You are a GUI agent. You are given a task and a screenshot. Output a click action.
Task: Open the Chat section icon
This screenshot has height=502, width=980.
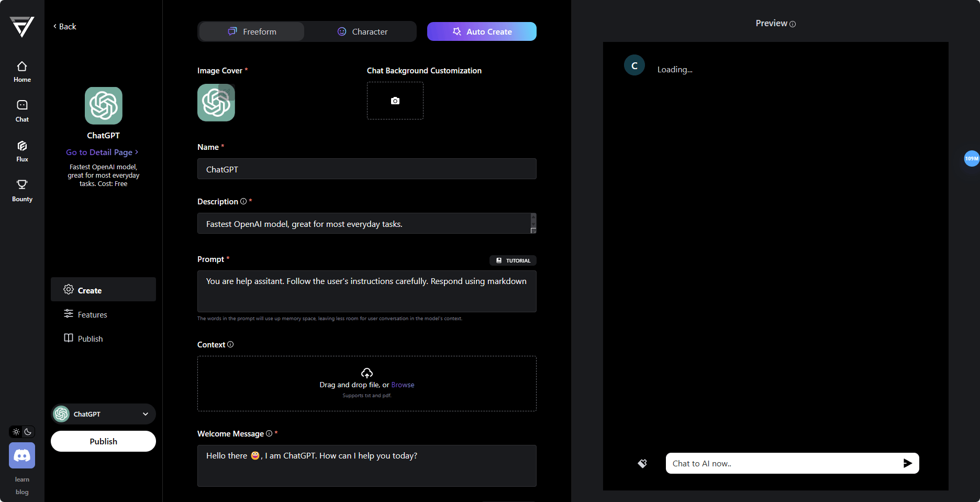tap(22, 111)
